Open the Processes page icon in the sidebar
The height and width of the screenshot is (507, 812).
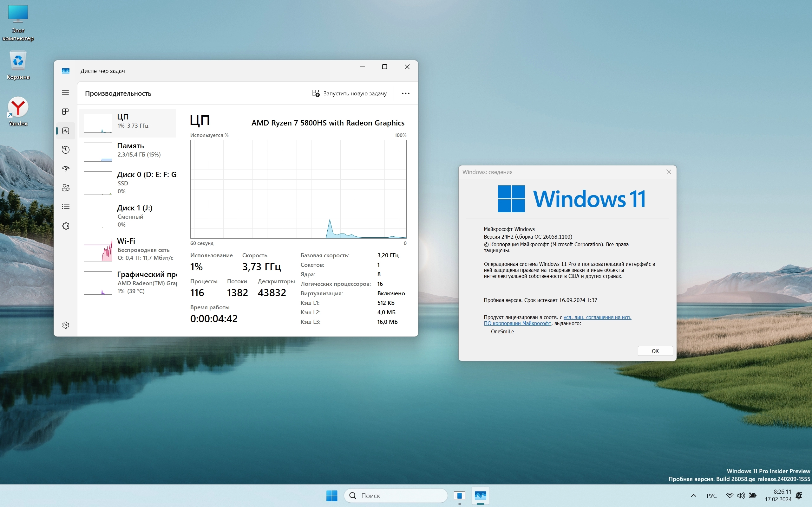(65, 111)
